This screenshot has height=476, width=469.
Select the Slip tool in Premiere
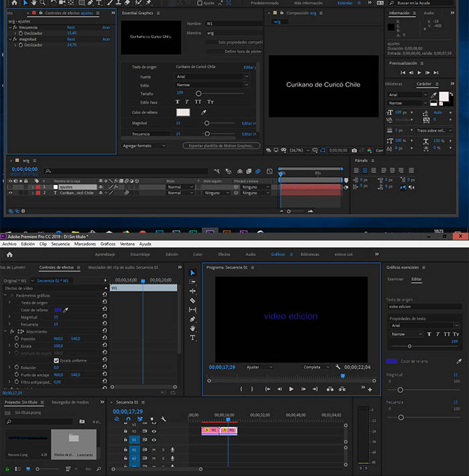tap(192, 310)
